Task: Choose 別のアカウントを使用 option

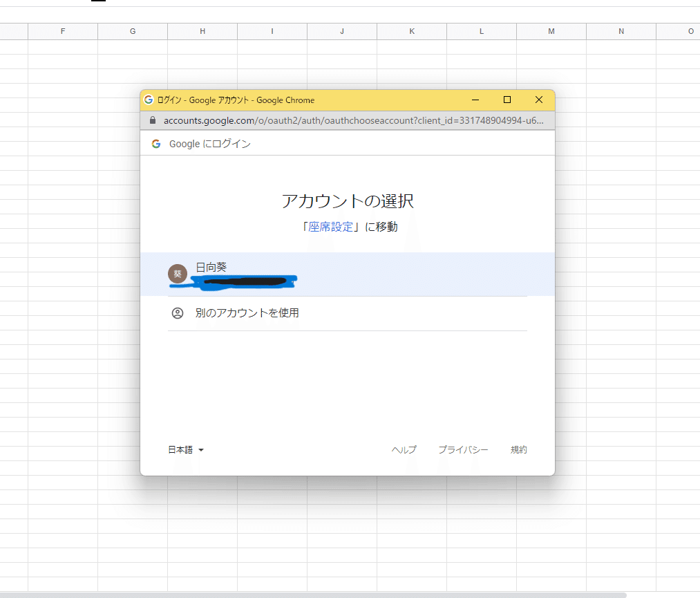Action: pyautogui.click(x=348, y=313)
